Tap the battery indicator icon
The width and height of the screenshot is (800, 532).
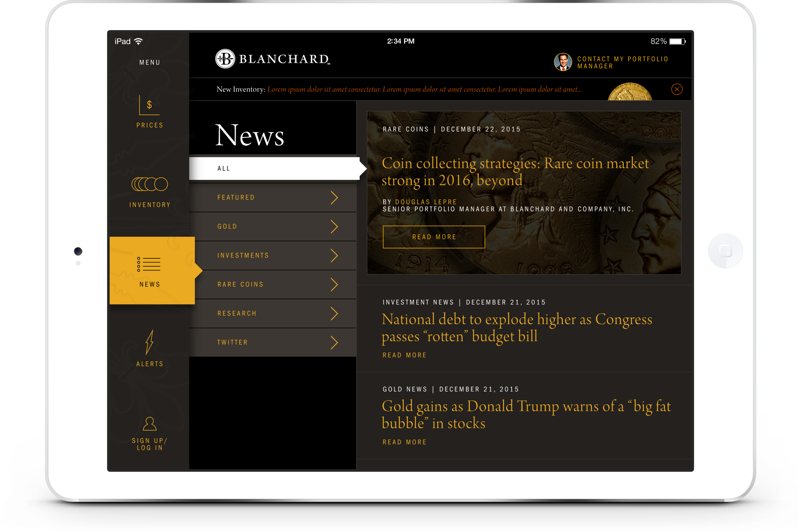pyautogui.click(x=677, y=41)
